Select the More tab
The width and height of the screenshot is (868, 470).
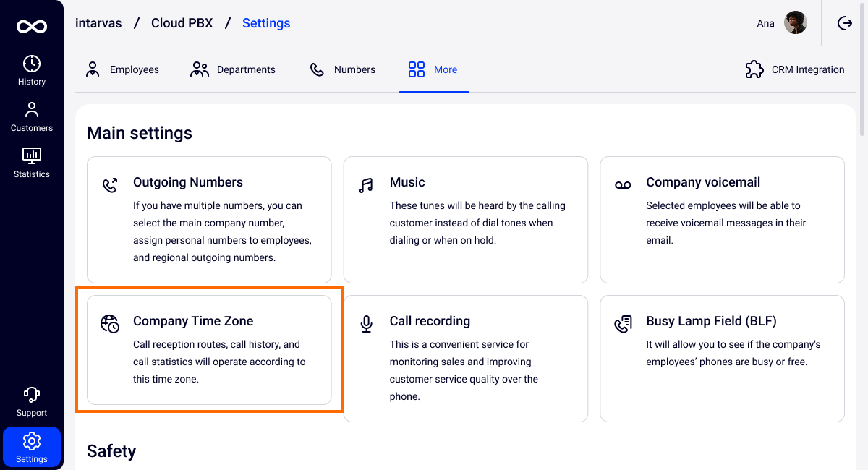tap(433, 69)
